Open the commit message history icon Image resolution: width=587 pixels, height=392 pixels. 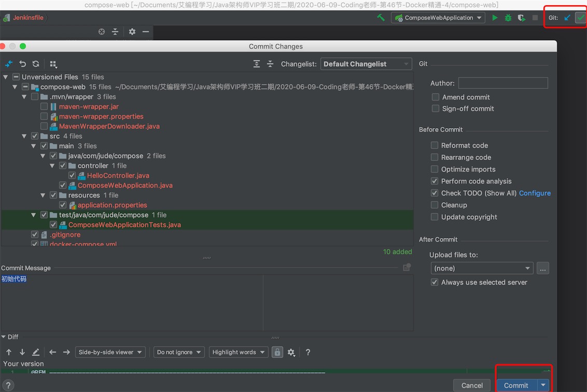pos(407,268)
